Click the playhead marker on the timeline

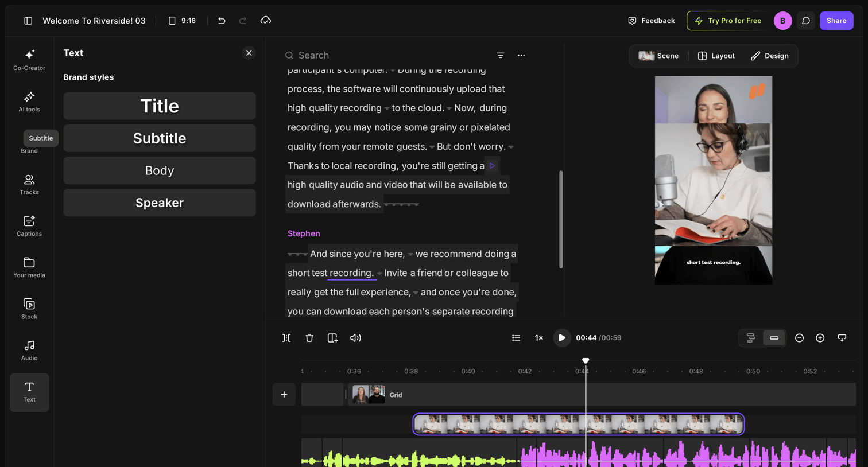[586, 361]
